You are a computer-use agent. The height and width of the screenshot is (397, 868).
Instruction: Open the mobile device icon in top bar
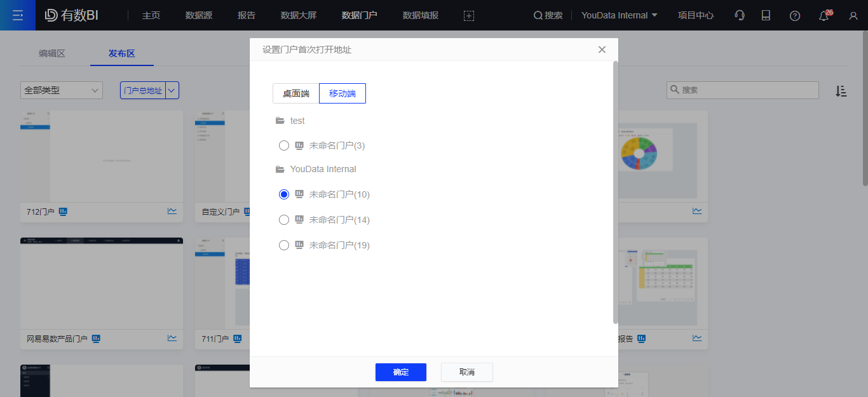[x=766, y=15]
